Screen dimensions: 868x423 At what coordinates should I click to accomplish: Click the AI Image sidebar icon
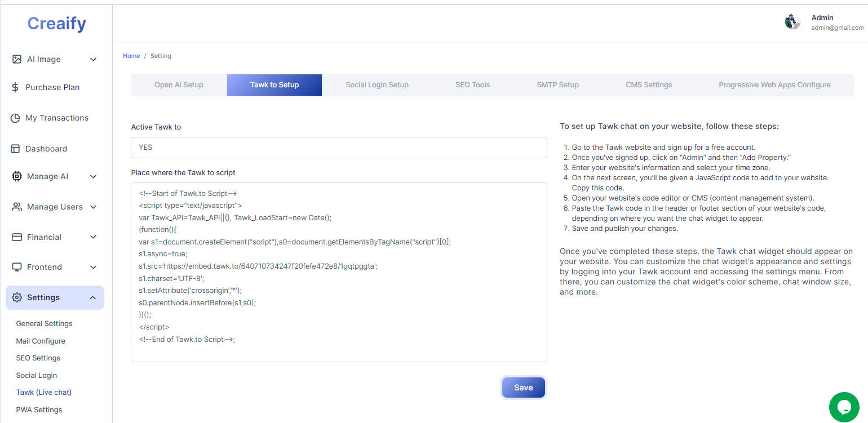(17, 59)
